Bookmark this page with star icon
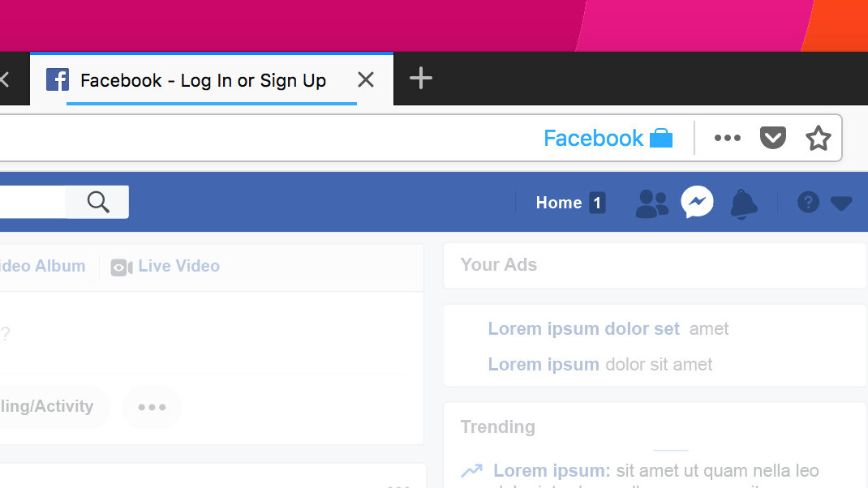Viewport: 868px width, 488px height. [x=818, y=139]
